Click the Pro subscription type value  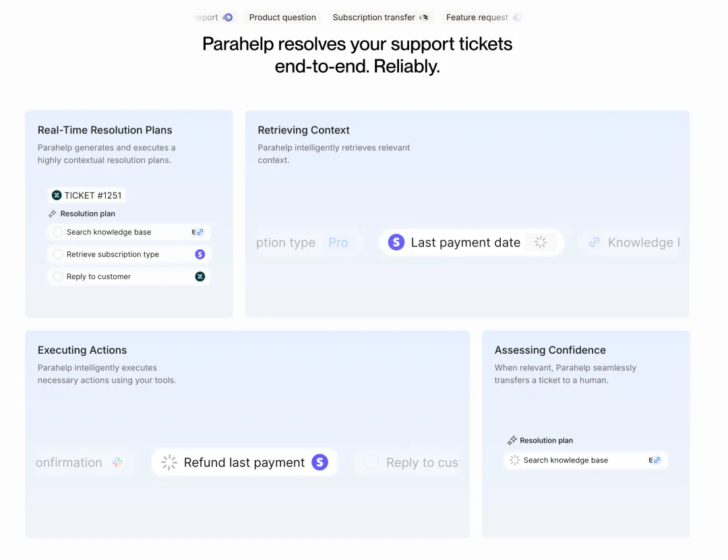coord(338,243)
